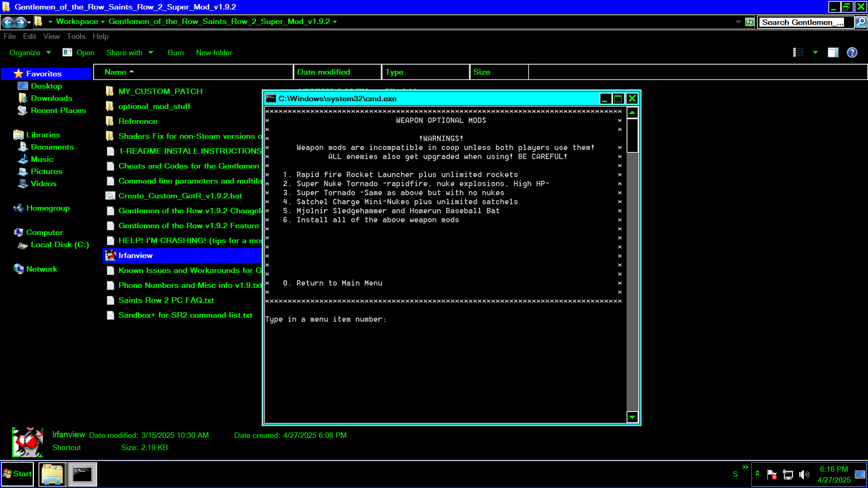Click the volume speaker tray icon

[x=804, y=474]
